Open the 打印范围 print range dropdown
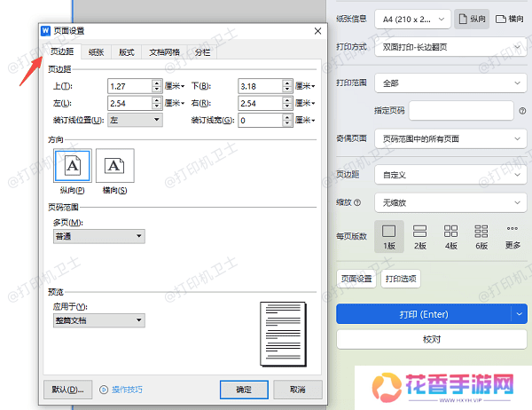The width and height of the screenshot is (532, 410). point(450,83)
